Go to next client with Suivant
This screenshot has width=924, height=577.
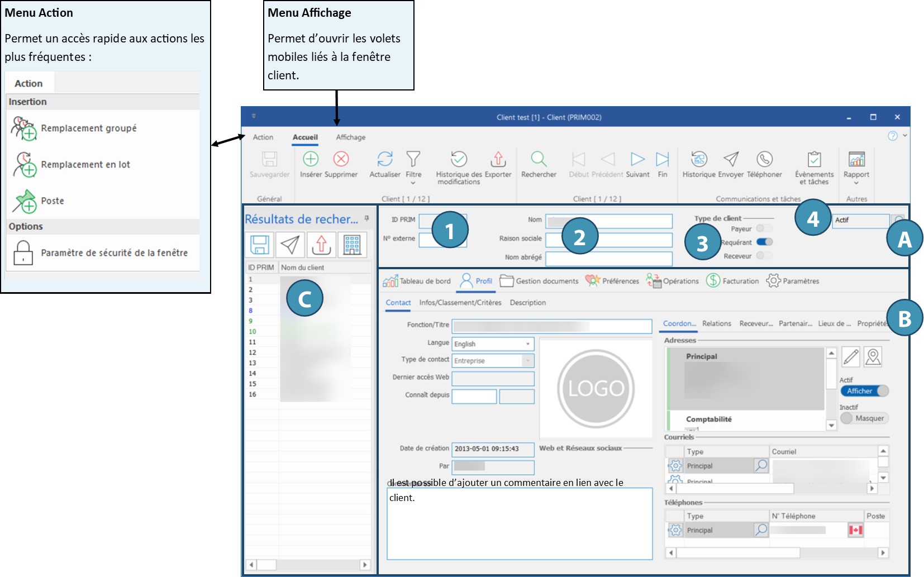637,159
